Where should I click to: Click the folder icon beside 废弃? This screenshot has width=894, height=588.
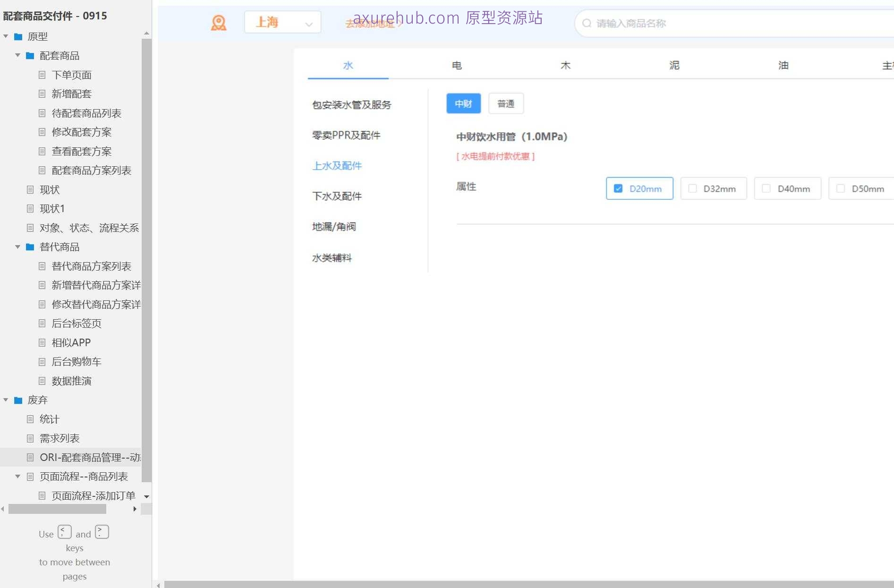17,400
